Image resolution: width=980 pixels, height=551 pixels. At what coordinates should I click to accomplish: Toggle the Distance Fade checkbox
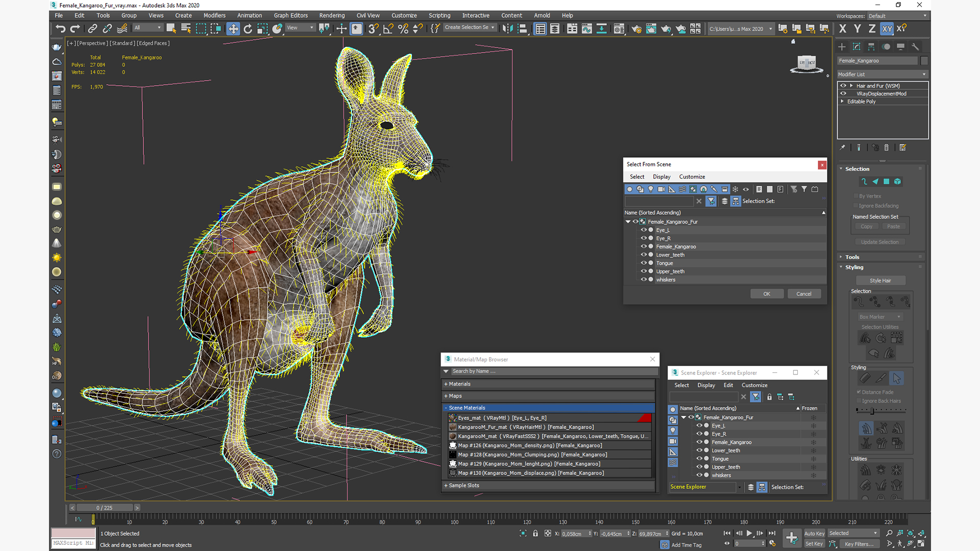(859, 392)
